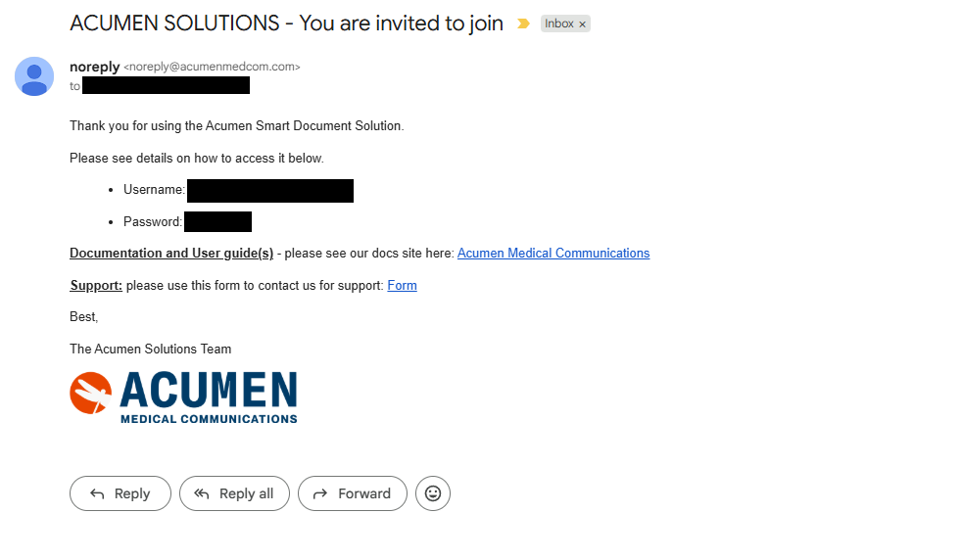Click the sender name noreply
The height and width of the screenshot is (560, 961).
click(x=94, y=67)
